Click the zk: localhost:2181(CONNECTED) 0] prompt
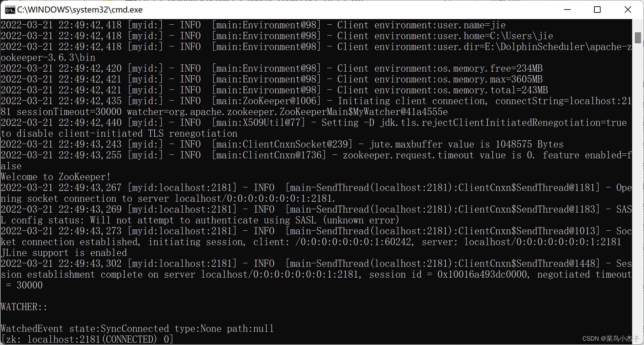The image size is (644, 345). (x=87, y=339)
